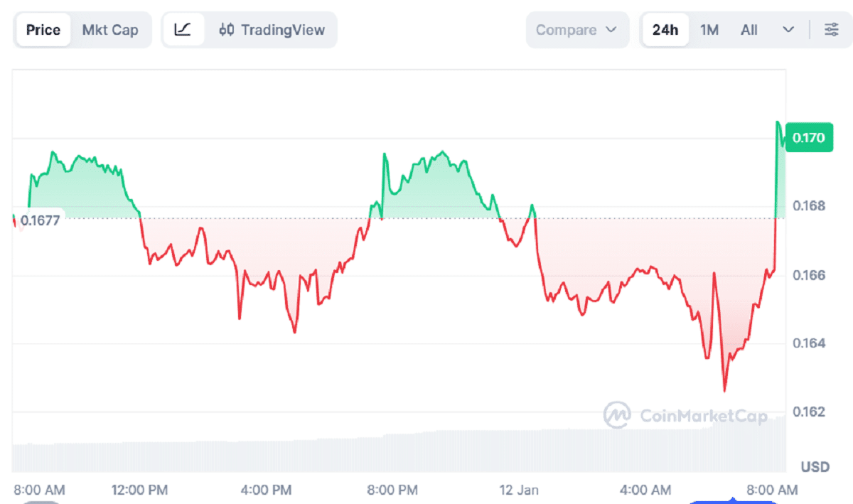Image resolution: width=853 pixels, height=504 pixels.
Task: Open the chart settings sliders icon
Action: tap(831, 30)
